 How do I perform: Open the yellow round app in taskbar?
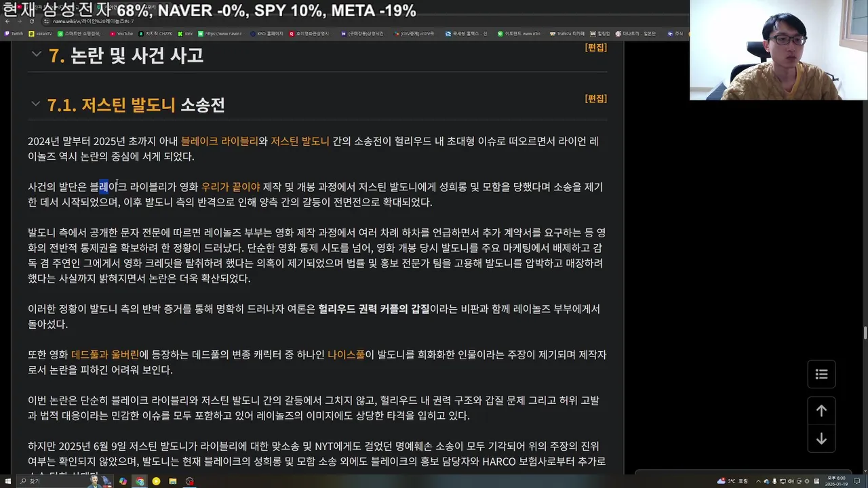pos(156,481)
